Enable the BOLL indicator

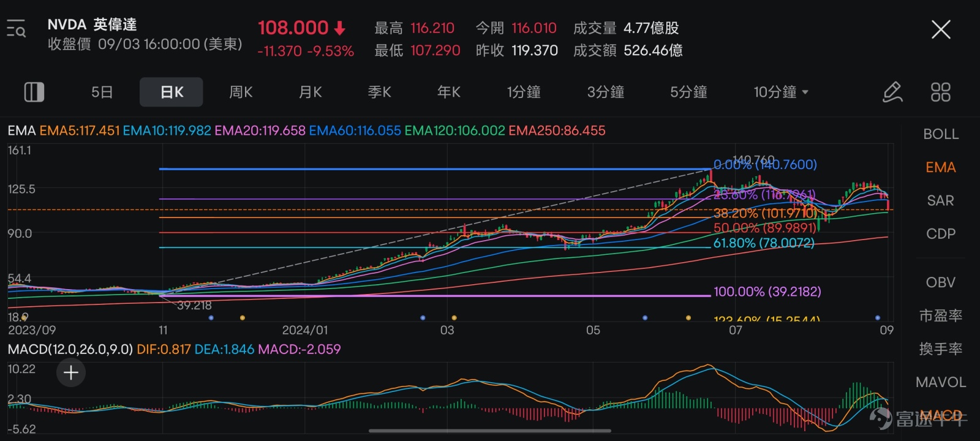(941, 134)
